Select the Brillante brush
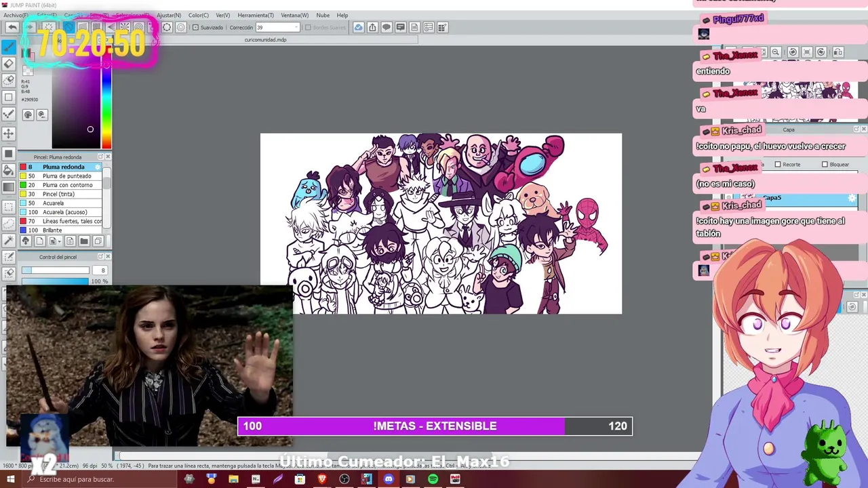 point(61,230)
